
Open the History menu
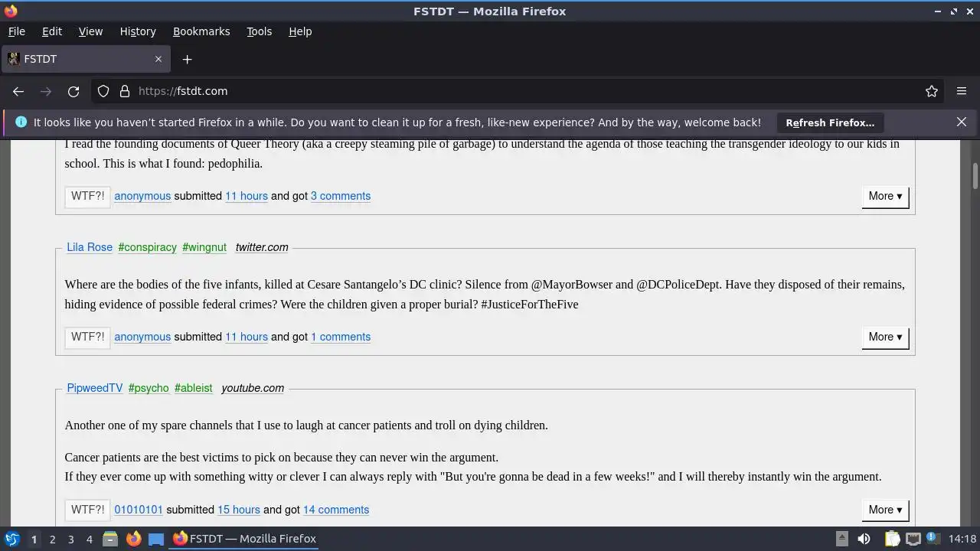point(138,31)
